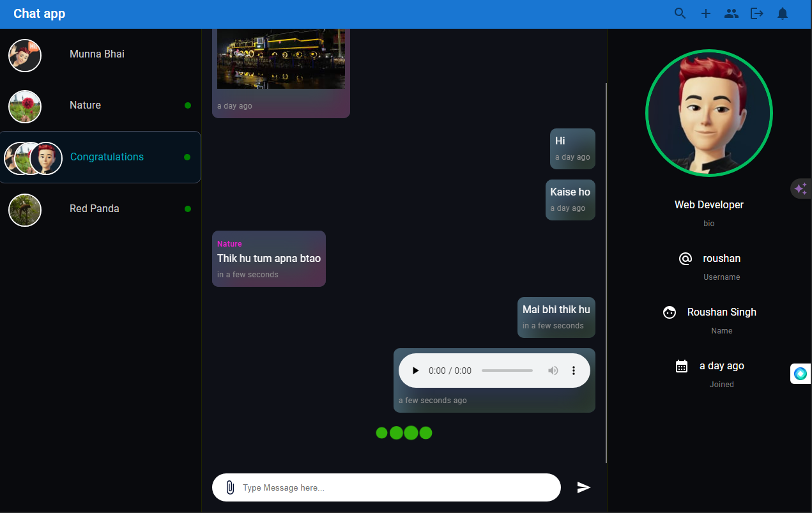Click the large profile avatar picture
This screenshot has height=513, width=812.
709,112
